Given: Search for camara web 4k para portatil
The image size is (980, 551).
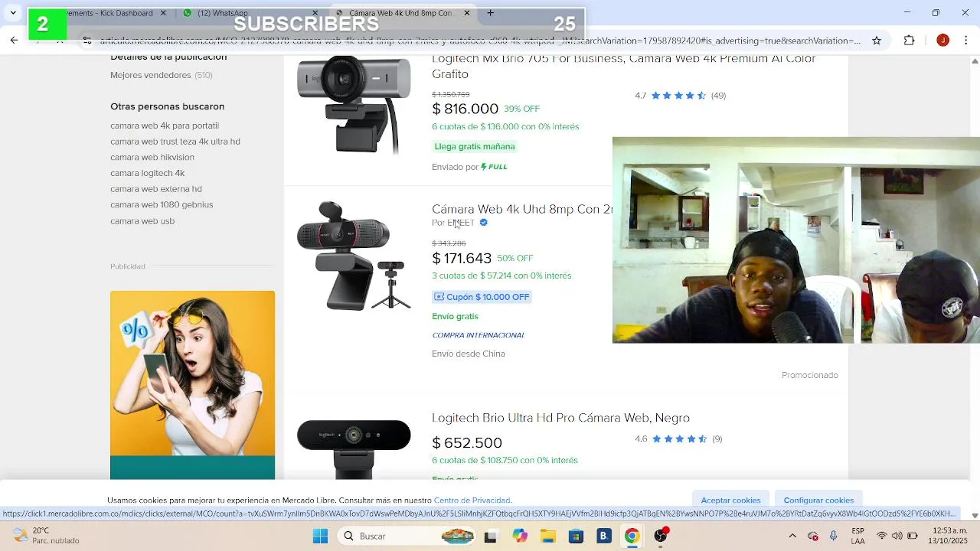Looking at the screenshot, I should 165,126.
